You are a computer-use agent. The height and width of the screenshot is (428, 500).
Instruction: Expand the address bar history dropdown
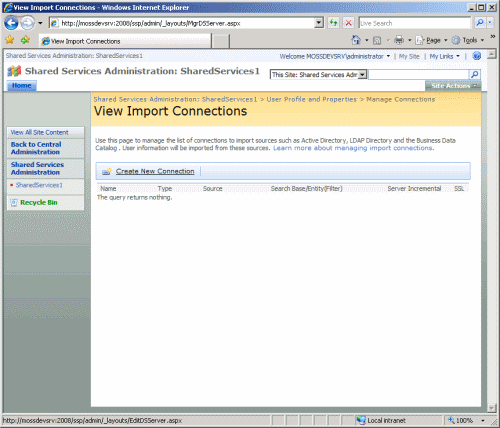319,23
